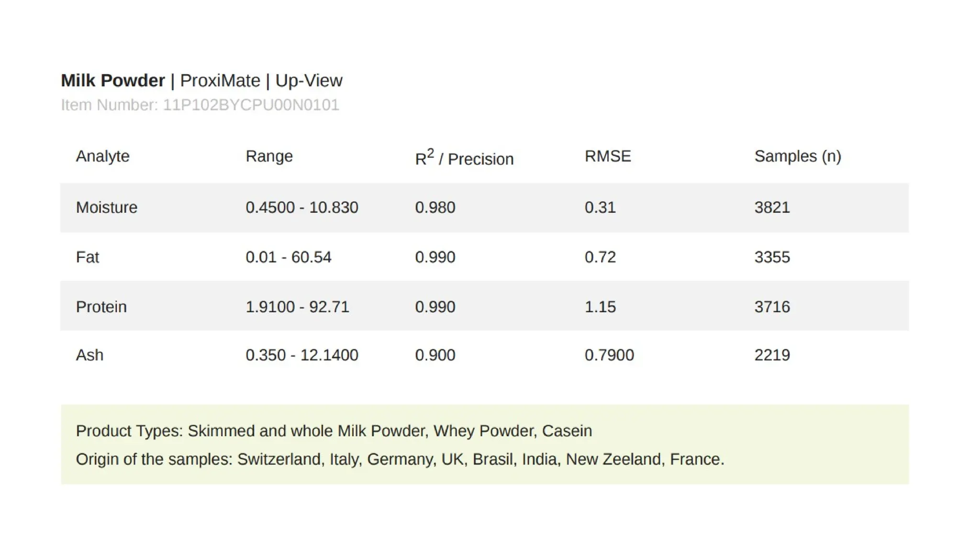The width and height of the screenshot is (980, 551).
Task: Click the Fat sample count 3355
Action: point(772,257)
